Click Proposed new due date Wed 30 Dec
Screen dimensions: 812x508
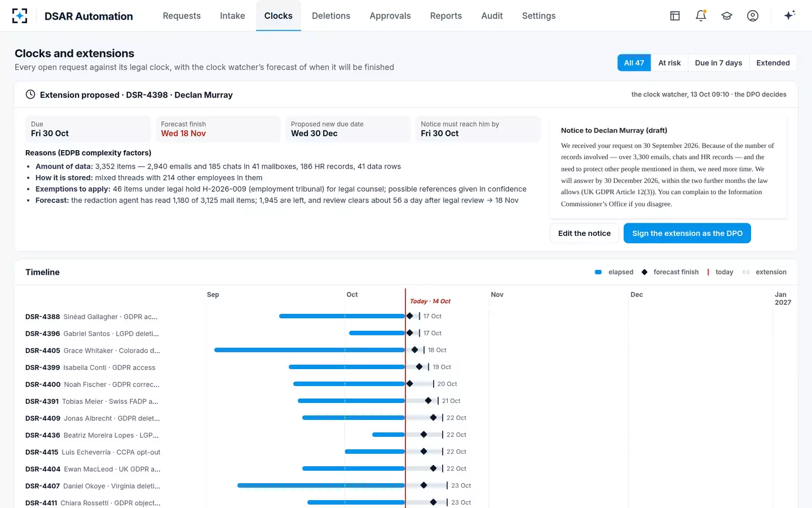click(348, 129)
